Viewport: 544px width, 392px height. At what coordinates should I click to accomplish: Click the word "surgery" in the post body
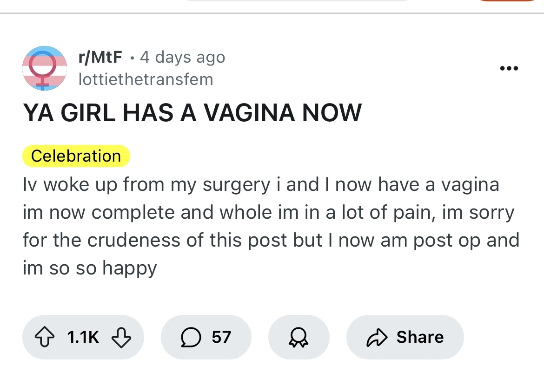[x=235, y=185]
